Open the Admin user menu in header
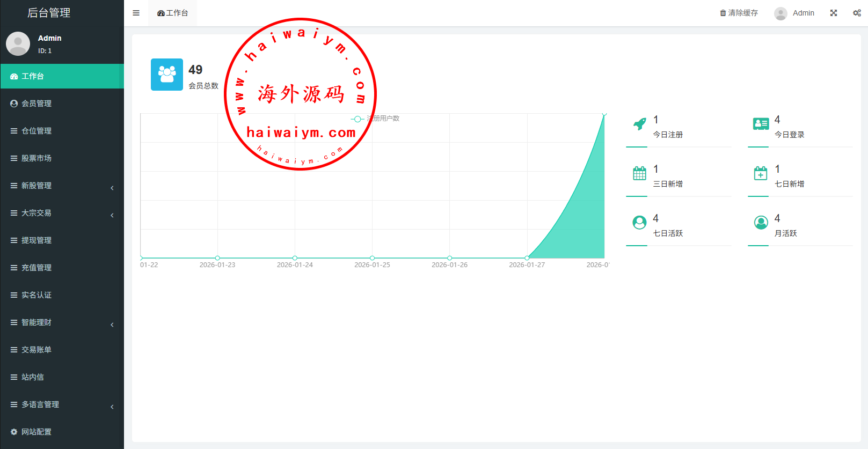 (x=794, y=13)
